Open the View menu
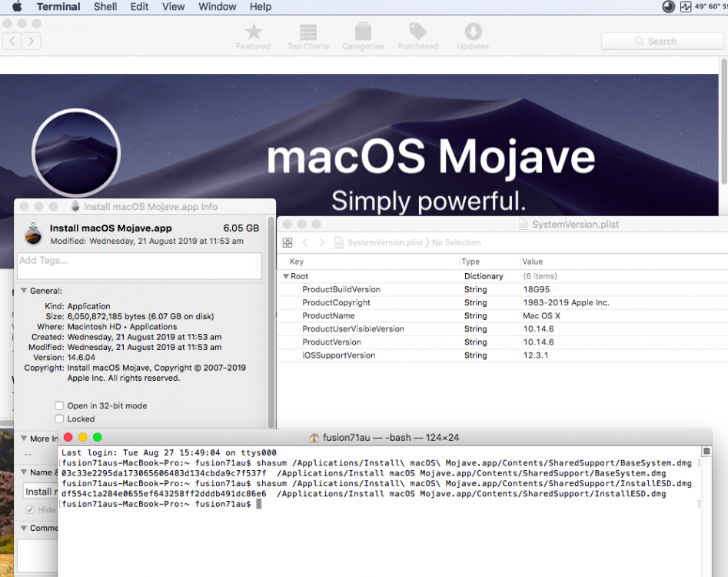728x577 pixels. tap(173, 6)
